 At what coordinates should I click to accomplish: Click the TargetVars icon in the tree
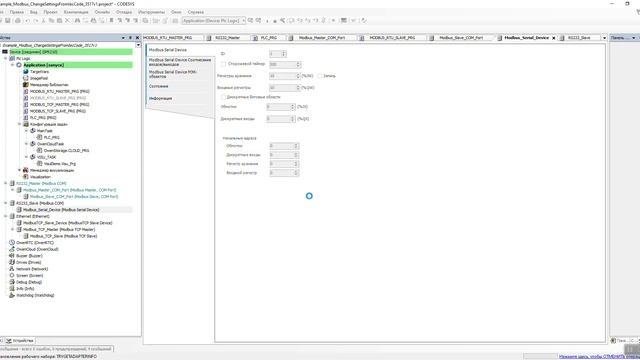click(x=26, y=71)
